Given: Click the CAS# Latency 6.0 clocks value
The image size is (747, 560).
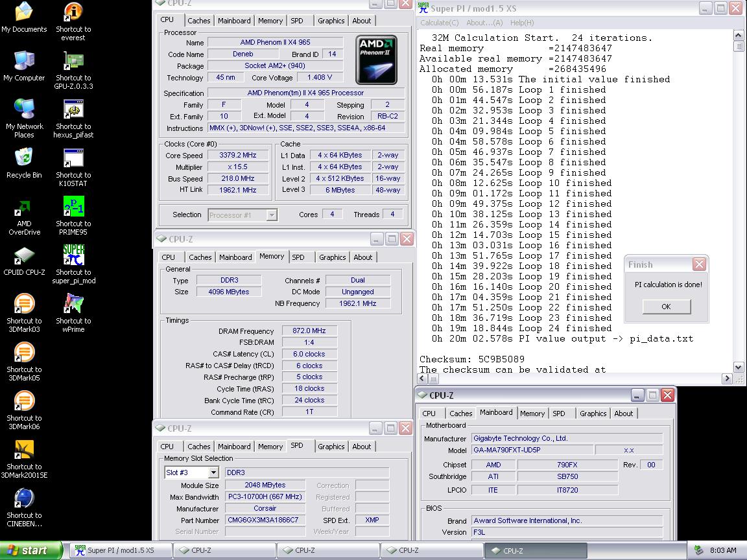Looking at the screenshot, I should 309,354.
